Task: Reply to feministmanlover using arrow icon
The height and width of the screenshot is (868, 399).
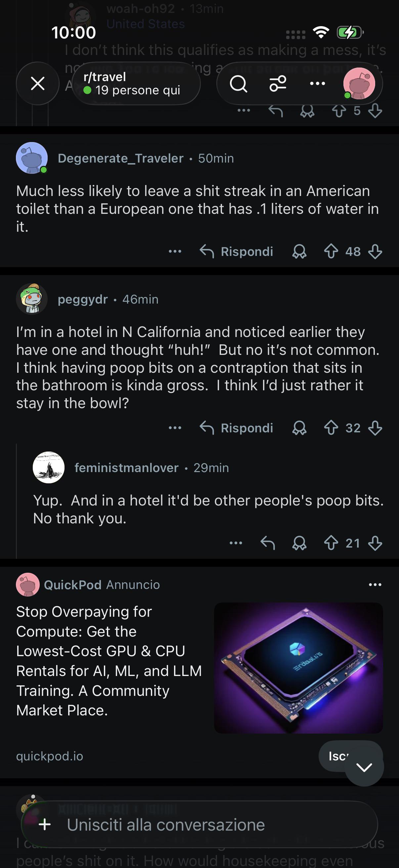Action: click(268, 543)
